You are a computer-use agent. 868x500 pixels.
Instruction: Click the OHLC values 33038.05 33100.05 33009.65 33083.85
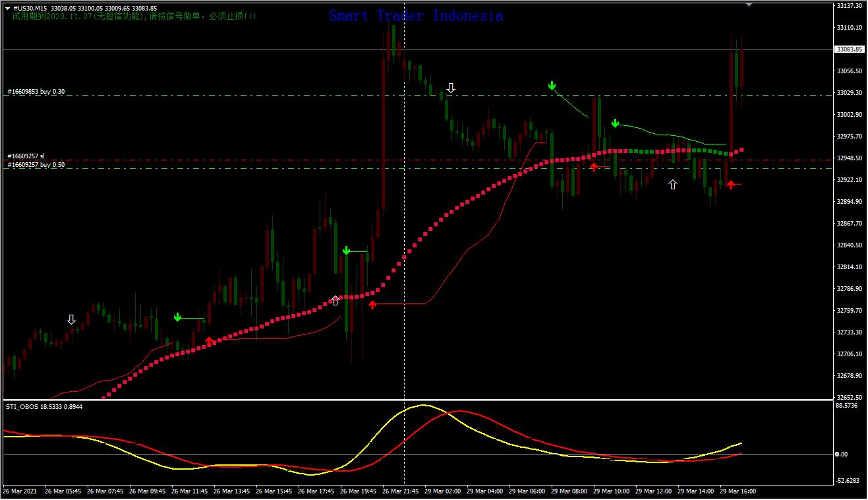coord(103,8)
